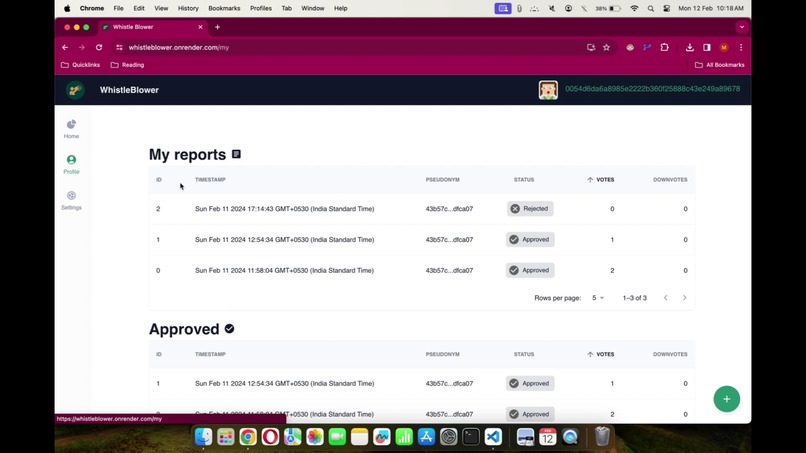Open Chrome three-dot menu
Image resolution: width=806 pixels, height=453 pixels.
(741, 47)
